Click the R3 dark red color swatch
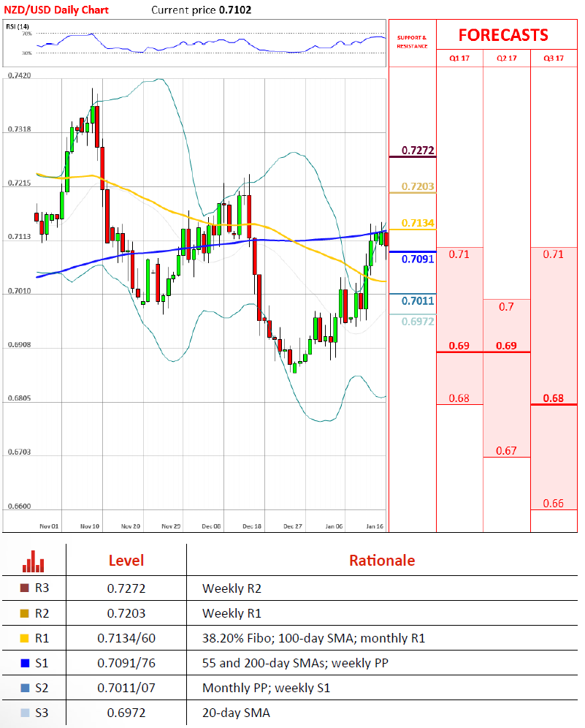The height and width of the screenshot is (728, 585). coord(25,588)
